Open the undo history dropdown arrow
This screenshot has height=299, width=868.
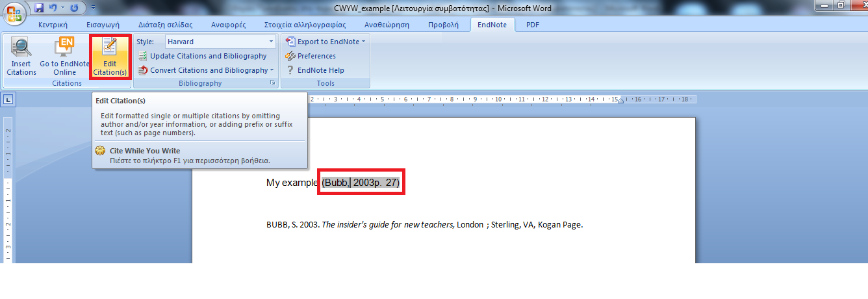coord(63,8)
